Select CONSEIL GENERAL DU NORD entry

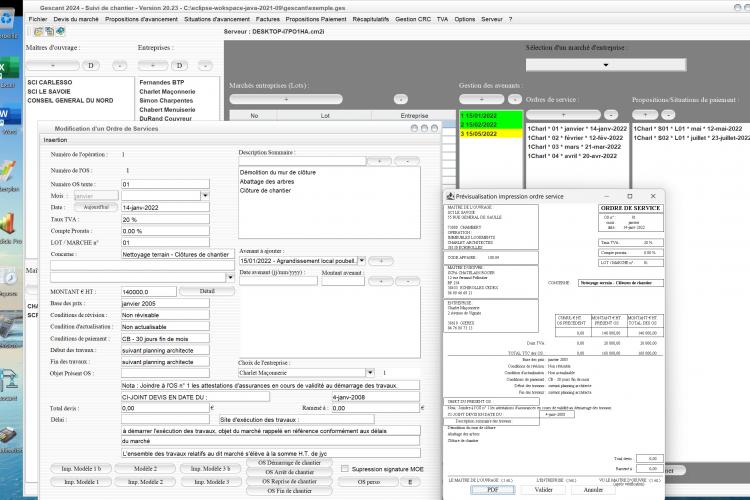(70, 100)
